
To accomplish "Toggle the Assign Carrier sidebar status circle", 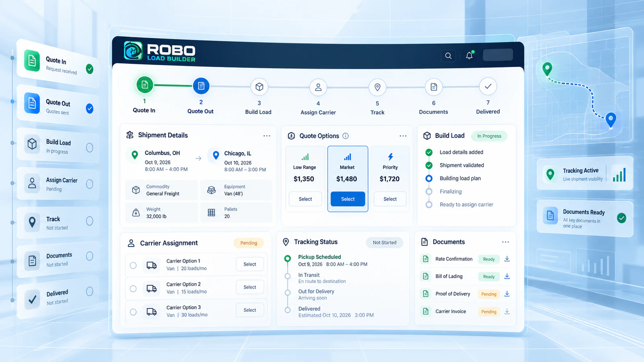I will (89, 184).
